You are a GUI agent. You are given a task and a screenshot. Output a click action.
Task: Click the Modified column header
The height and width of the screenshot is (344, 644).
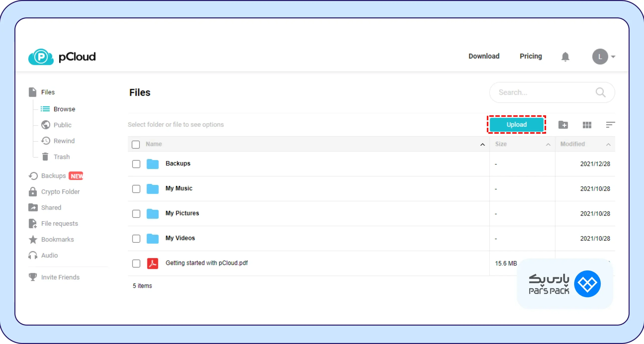[x=573, y=144]
